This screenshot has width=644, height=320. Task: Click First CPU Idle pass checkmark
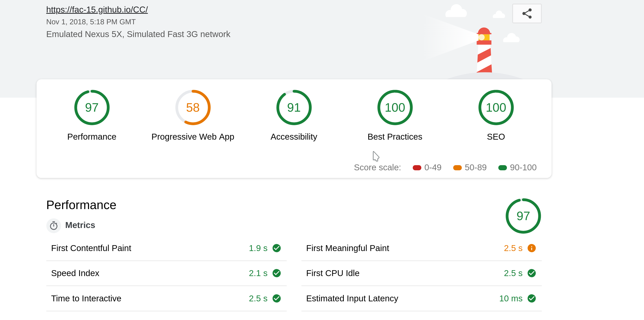531,273
